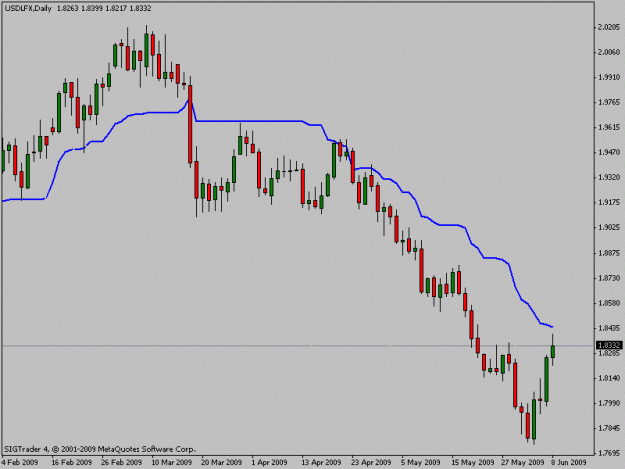
Task: Click the 26 Feb 2009 date label
Action: [x=122, y=463]
